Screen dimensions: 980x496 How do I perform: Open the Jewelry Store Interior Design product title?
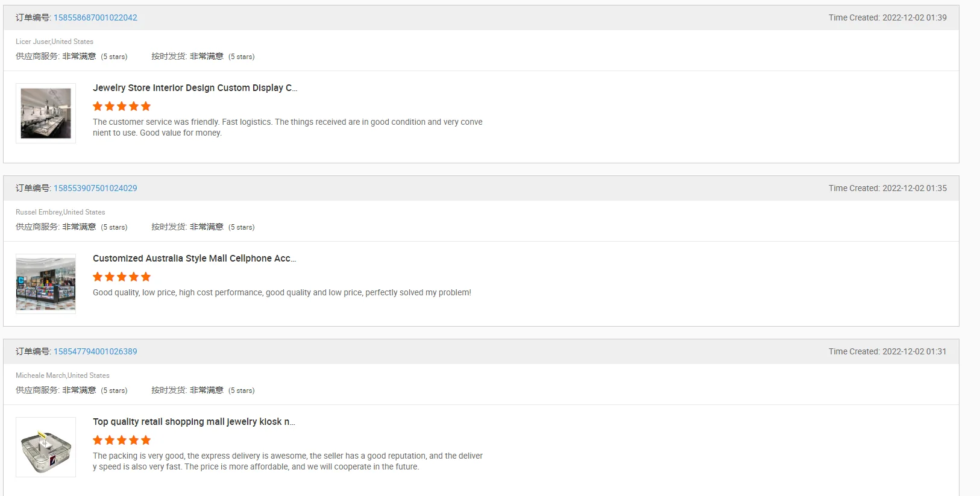click(x=195, y=88)
